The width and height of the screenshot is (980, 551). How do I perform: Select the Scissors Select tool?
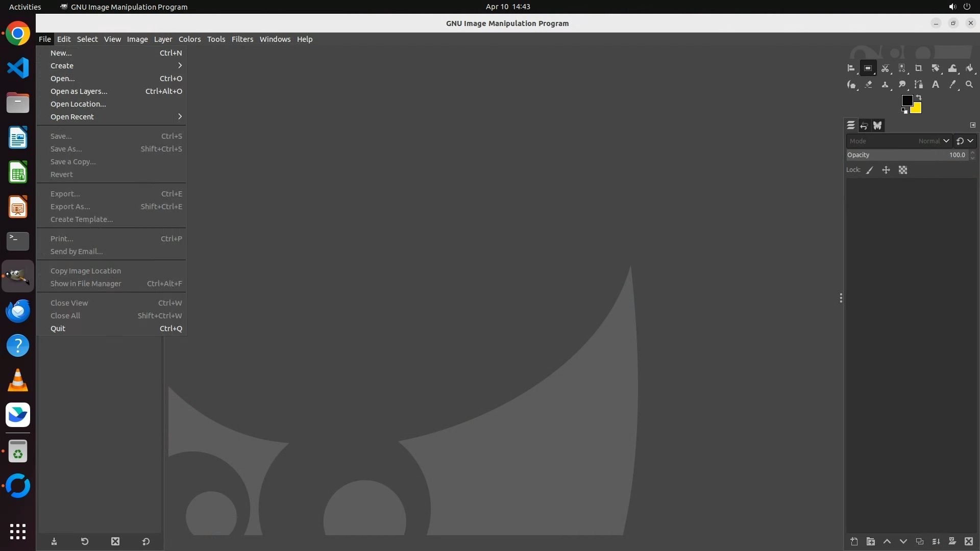coord(885,68)
